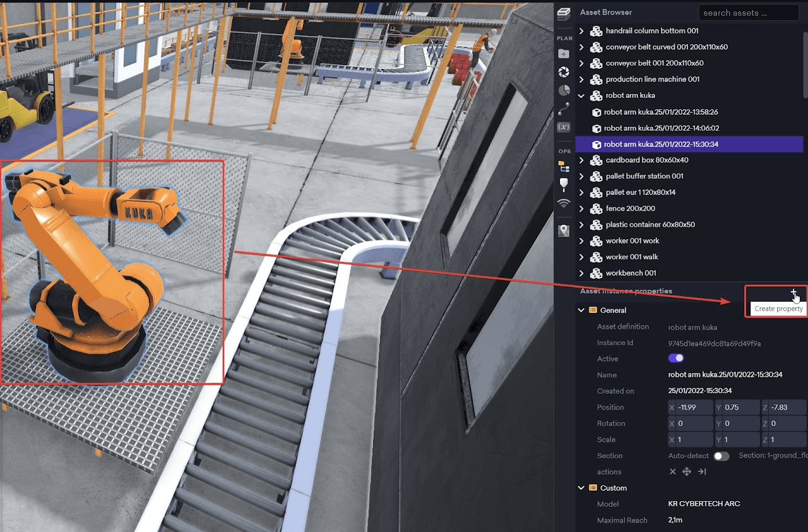Image resolution: width=808 pixels, height=532 pixels.
Task: Expand the pallet buffer station 001 node
Action: [x=581, y=176]
